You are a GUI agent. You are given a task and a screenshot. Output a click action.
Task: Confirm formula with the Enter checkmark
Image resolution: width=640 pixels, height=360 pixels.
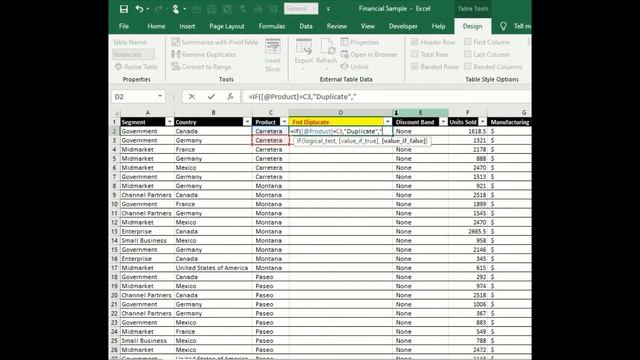(211, 97)
